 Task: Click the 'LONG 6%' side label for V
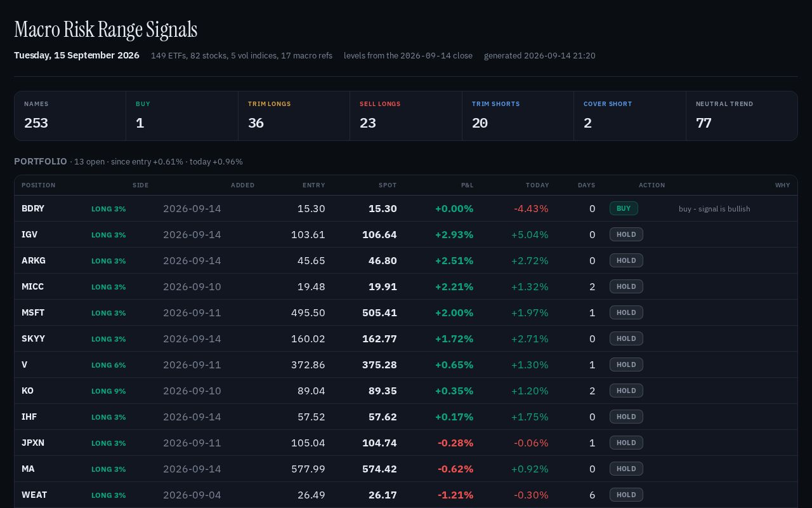point(108,365)
